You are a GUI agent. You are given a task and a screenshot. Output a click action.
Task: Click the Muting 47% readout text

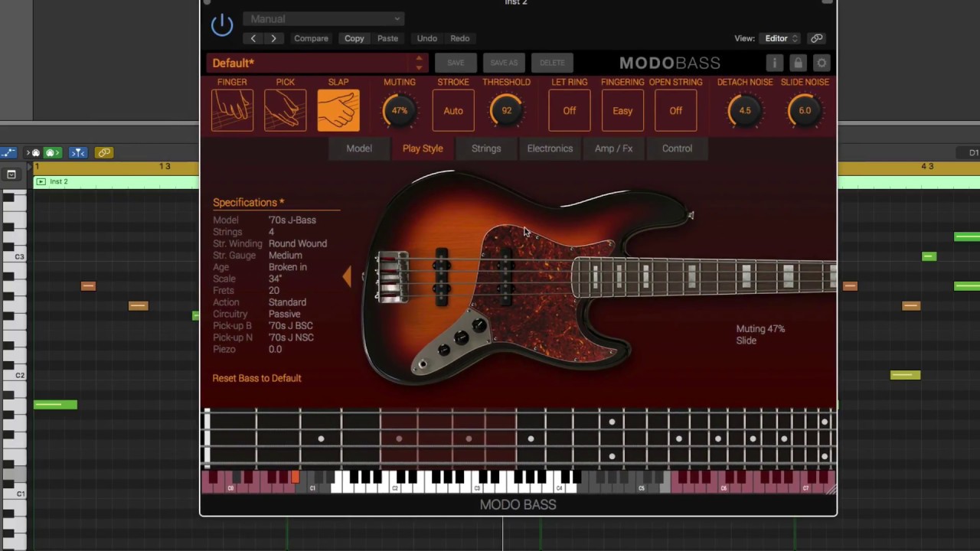click(760, 329)
